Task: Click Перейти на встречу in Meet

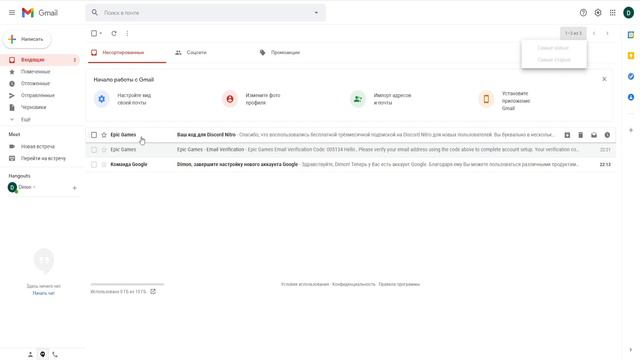Action: tap(43, 158)
